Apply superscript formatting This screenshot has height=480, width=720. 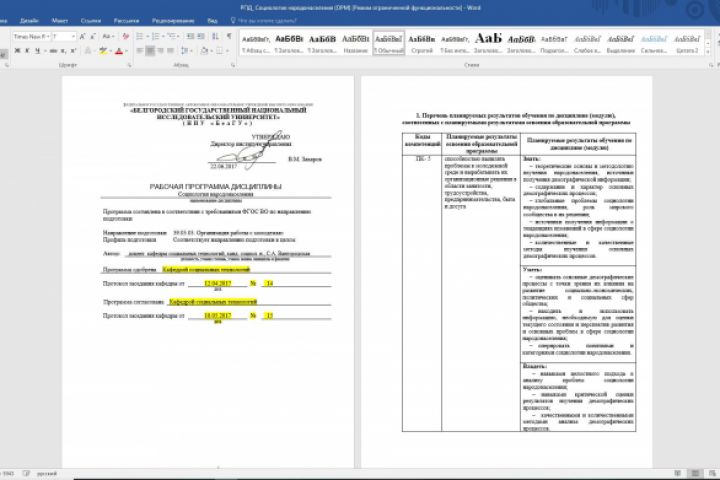click(x=73, y=51)
